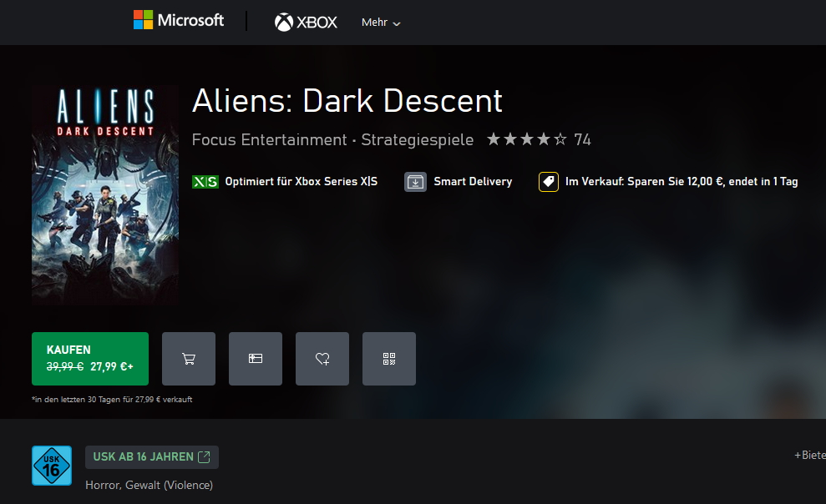This screenshot has height=504, width=826.
Task: Select the 30-day price footnote text
Action: pos(112,400)
